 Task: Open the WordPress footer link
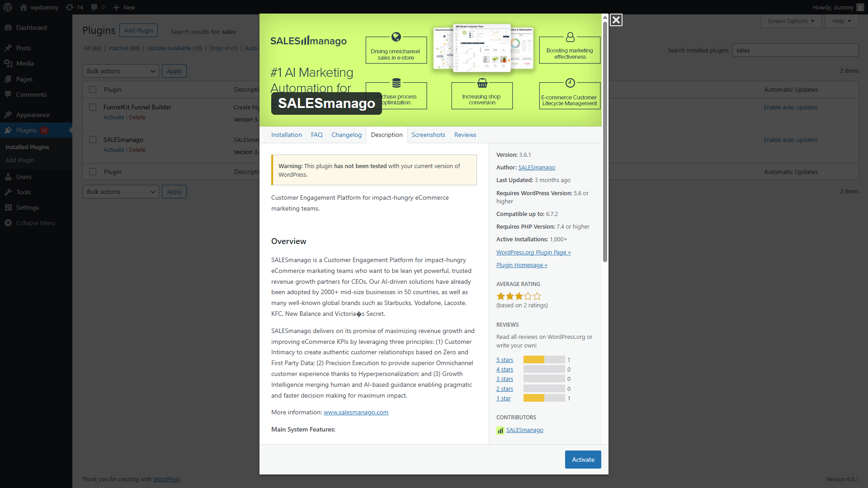166,479
